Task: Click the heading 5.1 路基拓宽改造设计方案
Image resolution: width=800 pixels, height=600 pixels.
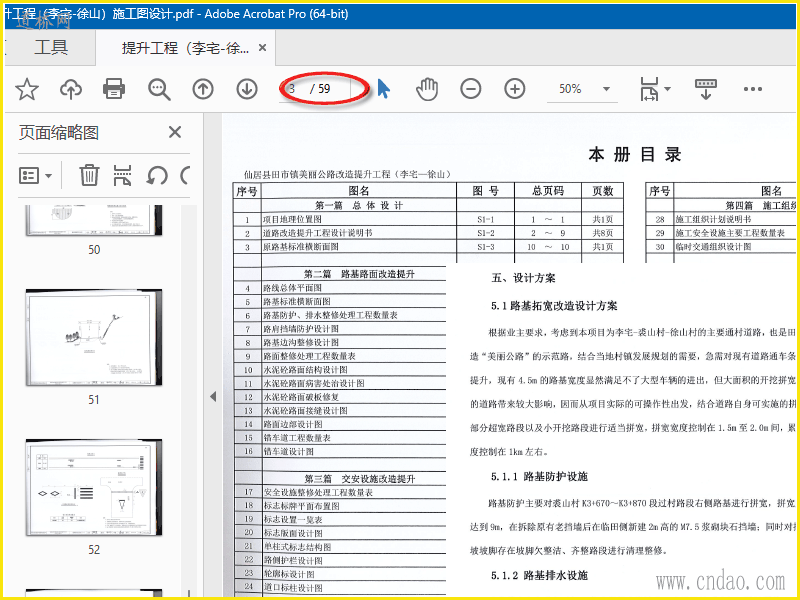Action: [x=554, y=306]
